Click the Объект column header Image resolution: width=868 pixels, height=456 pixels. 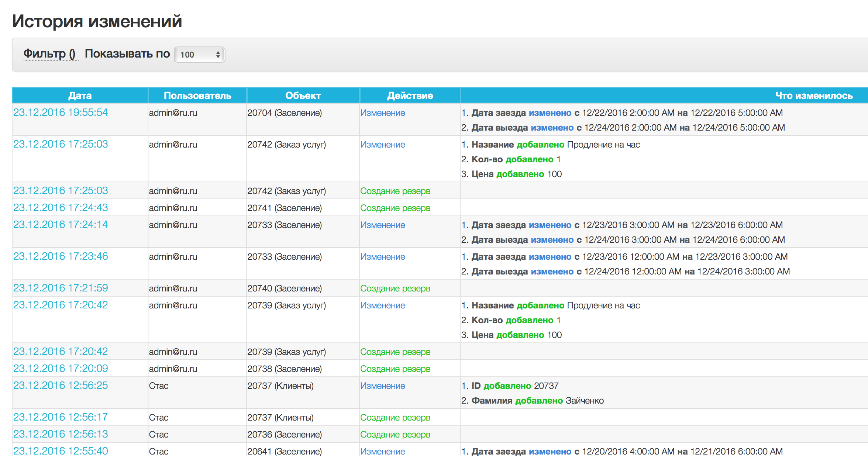pyautogui.click(x=303, y=96)
